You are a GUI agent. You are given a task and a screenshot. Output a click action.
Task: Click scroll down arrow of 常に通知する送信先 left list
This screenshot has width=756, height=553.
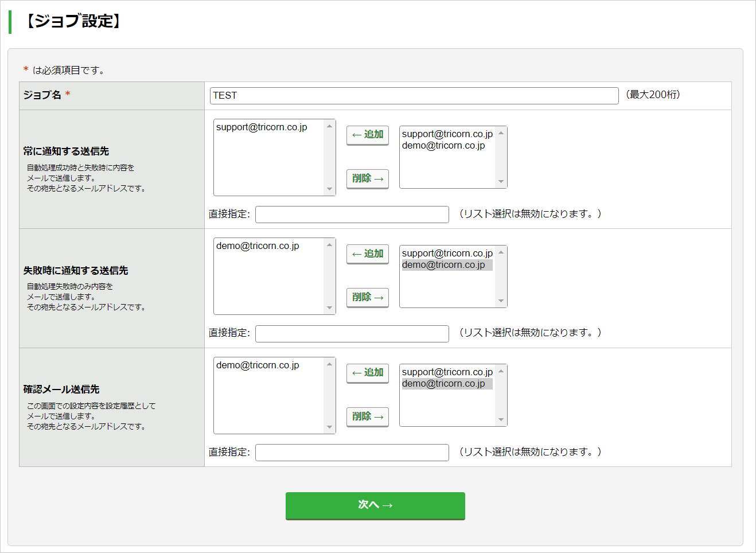329,189
